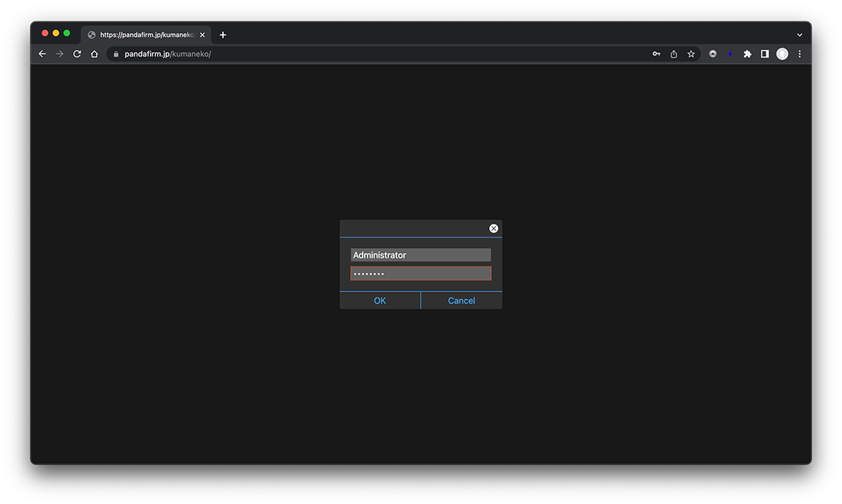Open Chrome's three-dot menu
The width and height of the screenshot is (842, 504).
(799, 54)
